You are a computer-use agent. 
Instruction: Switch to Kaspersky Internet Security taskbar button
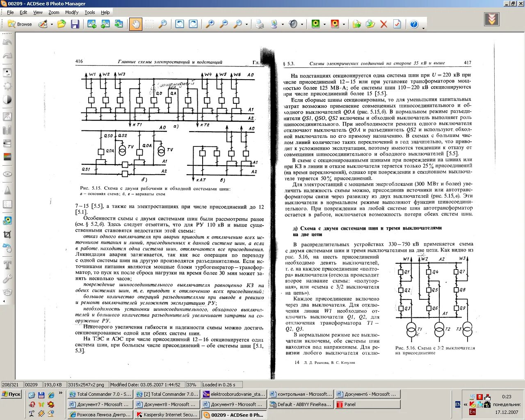coord(167,415)
